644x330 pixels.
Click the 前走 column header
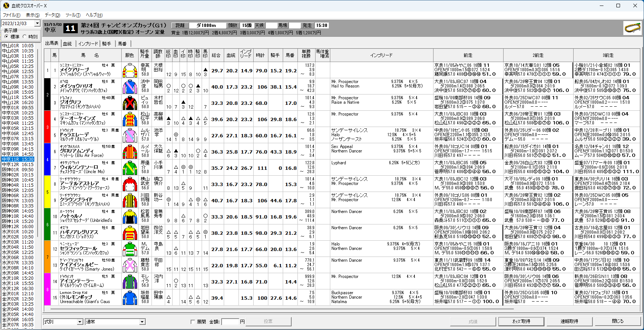tap(468, 55)
